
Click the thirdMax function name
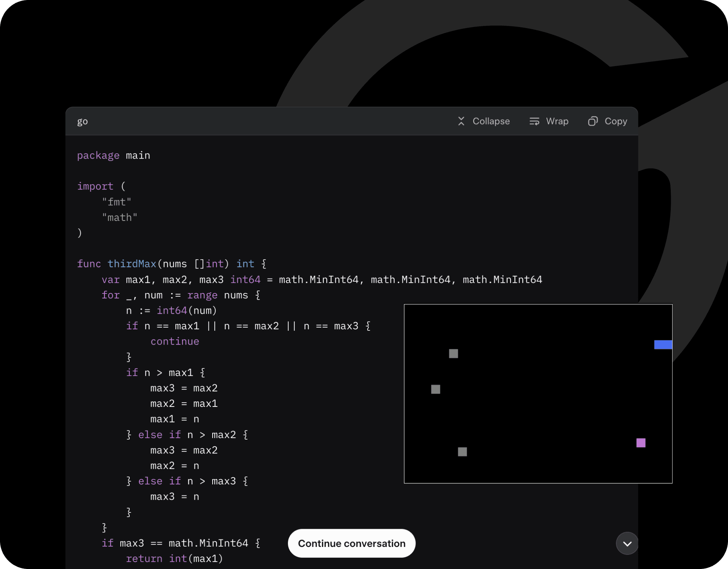pos(132,264)
